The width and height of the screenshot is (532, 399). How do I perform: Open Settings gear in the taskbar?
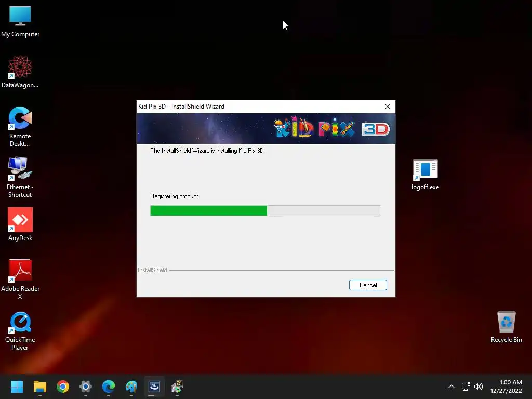(86, 387)
